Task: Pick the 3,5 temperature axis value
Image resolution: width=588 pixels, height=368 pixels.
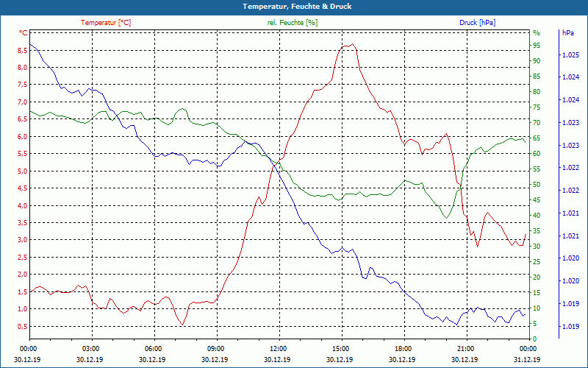Action: [23, 223]
